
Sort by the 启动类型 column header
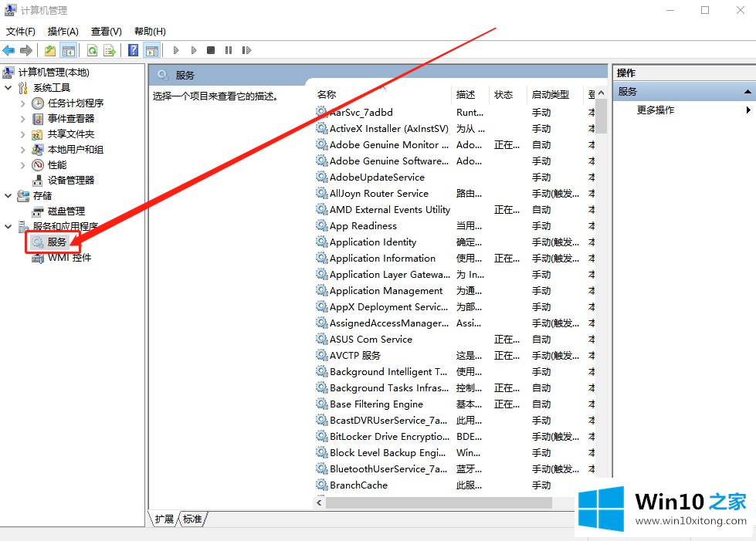(x=550, y=94)
